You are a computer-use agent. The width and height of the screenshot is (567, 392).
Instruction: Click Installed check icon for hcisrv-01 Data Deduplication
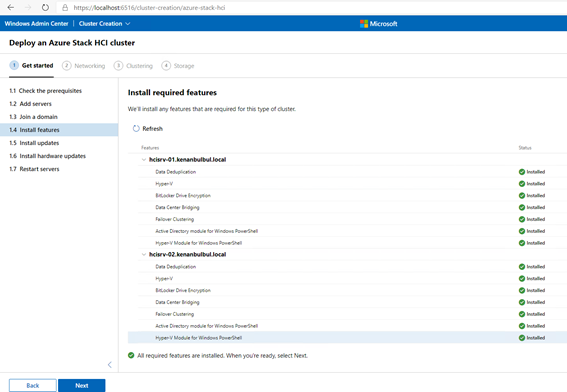[x=522, y=172]
